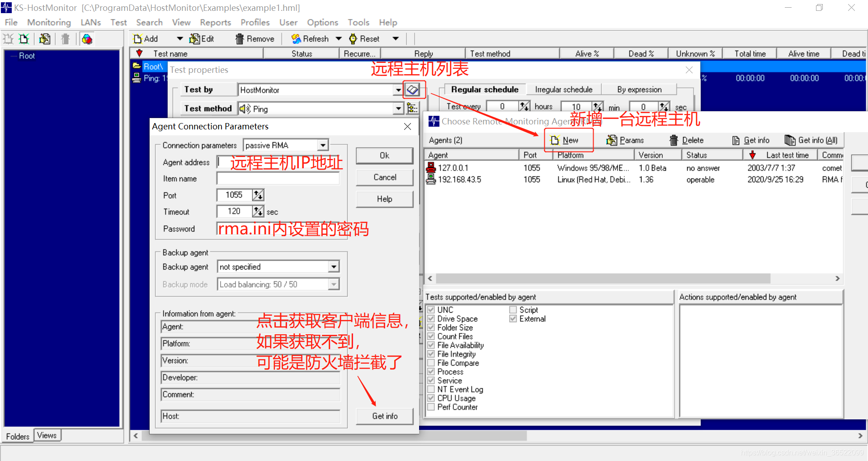Toggle the Drive Space checkbox

[x=431, y=318]
